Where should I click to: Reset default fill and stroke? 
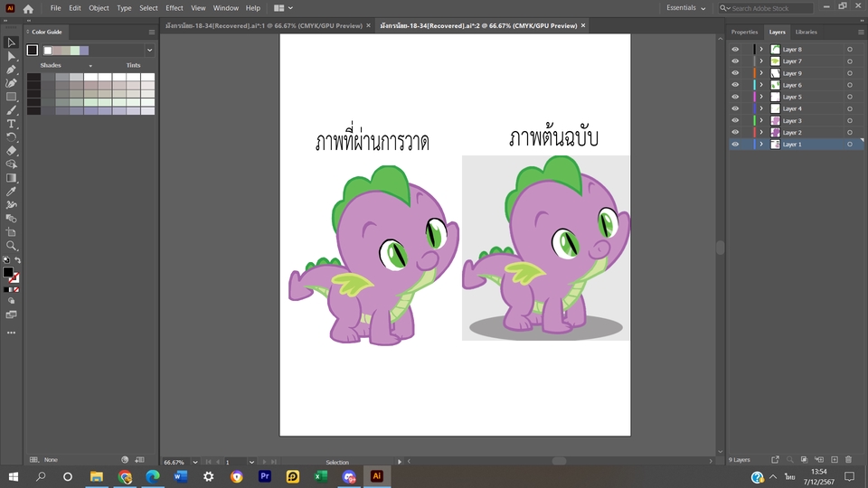pyautogui.click(x=6, y=260)
